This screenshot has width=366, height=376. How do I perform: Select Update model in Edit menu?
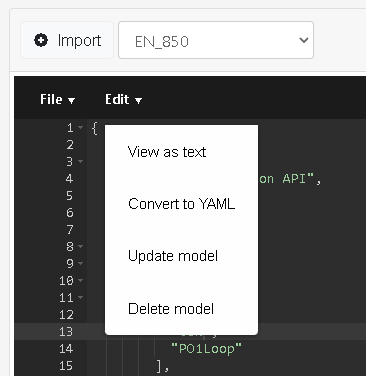point(181,256)
